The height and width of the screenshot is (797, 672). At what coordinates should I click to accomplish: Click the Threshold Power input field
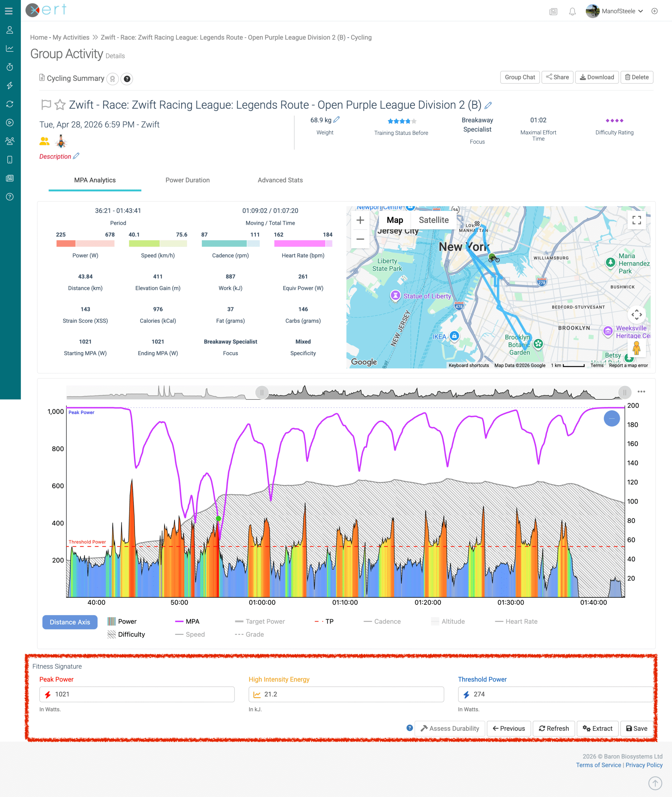coord(556,694)
